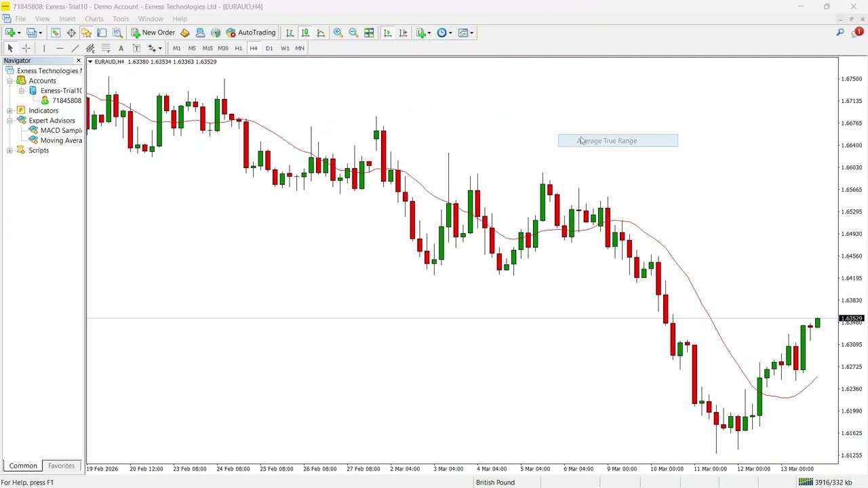The width and height of the screenshot is (868, 488).
Task: Switch timeframe to D1
Action: (x=269, y=48)
